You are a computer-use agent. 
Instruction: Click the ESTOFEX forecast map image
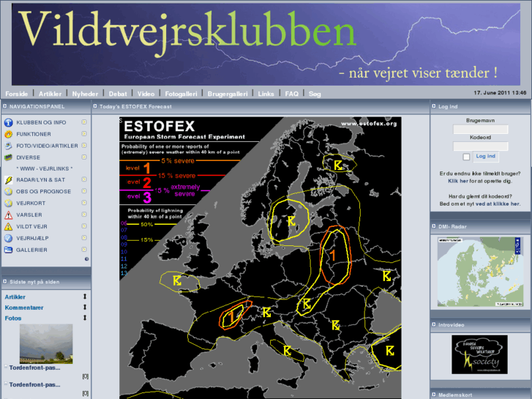(261, 258)
